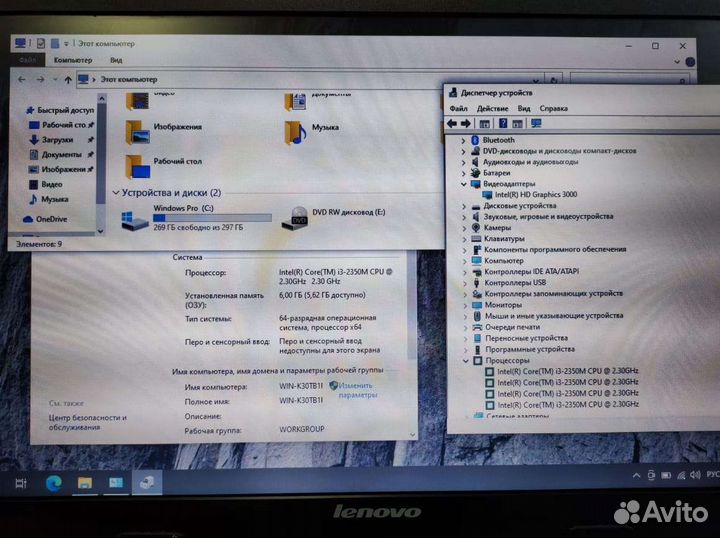
Task: Click Explorer refresh button beside address bar
Action: coord(554,80)
